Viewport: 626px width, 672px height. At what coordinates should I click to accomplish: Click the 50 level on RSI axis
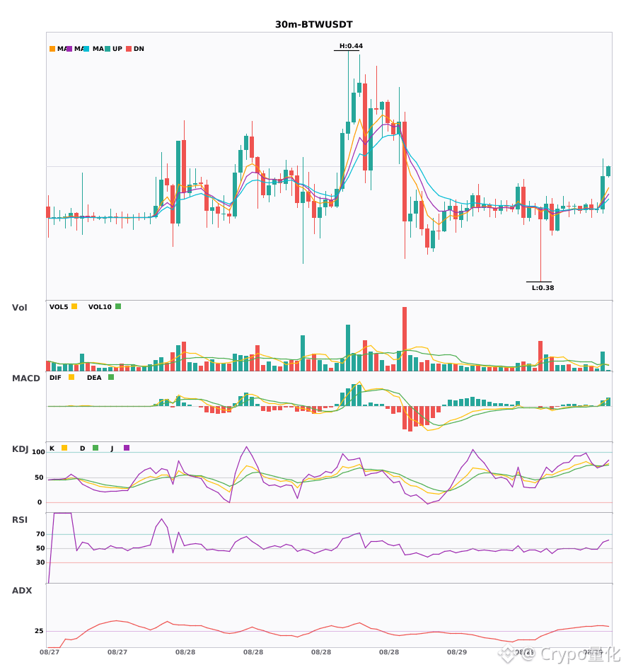click(40, 548)
